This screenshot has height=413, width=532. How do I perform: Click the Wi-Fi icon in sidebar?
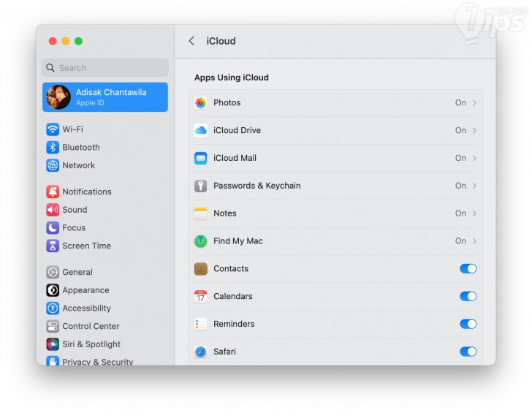53,129
